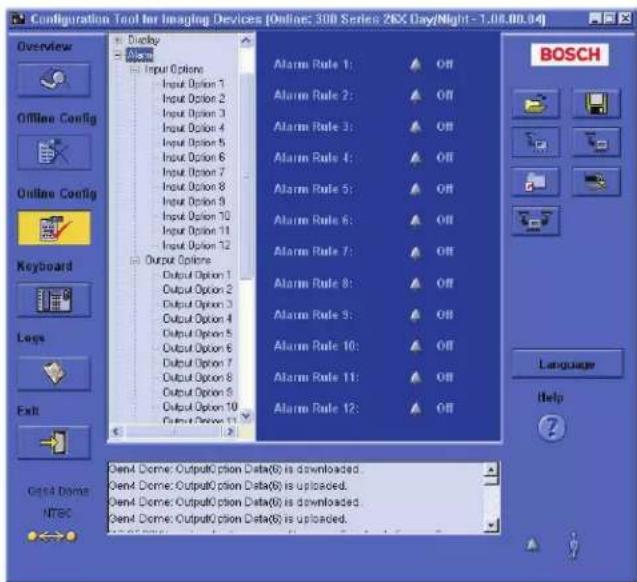
Task: Toggle Alarm Rule 11 Off state
Action: pyautogui.click(x=444, y=377)
